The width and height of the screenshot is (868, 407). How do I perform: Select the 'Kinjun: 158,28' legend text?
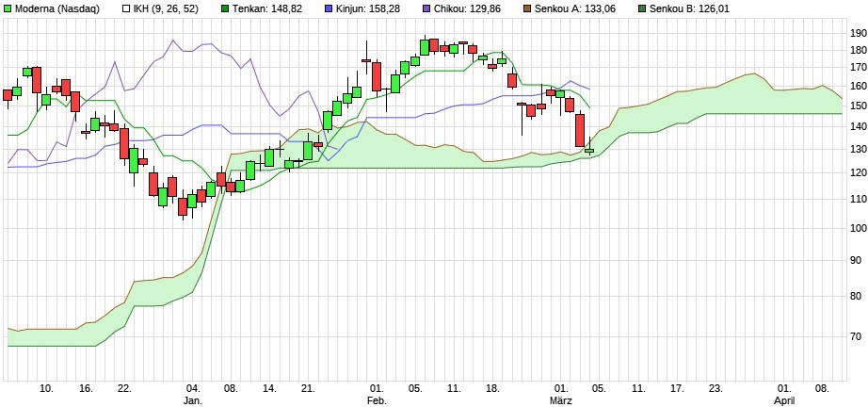(366, 8)
